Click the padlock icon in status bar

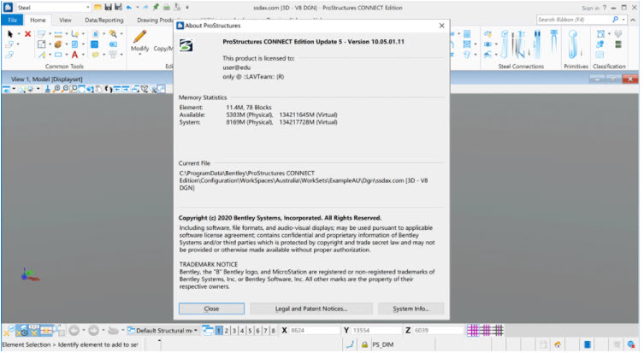(x=364, y=344)
